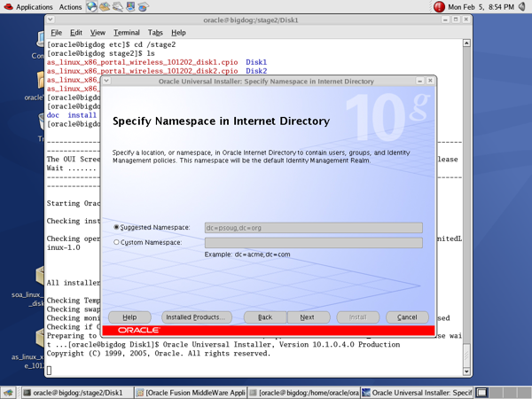Click the Suggested Namespace text field
This screenshot has width=532, height=399.
point(314,228)
